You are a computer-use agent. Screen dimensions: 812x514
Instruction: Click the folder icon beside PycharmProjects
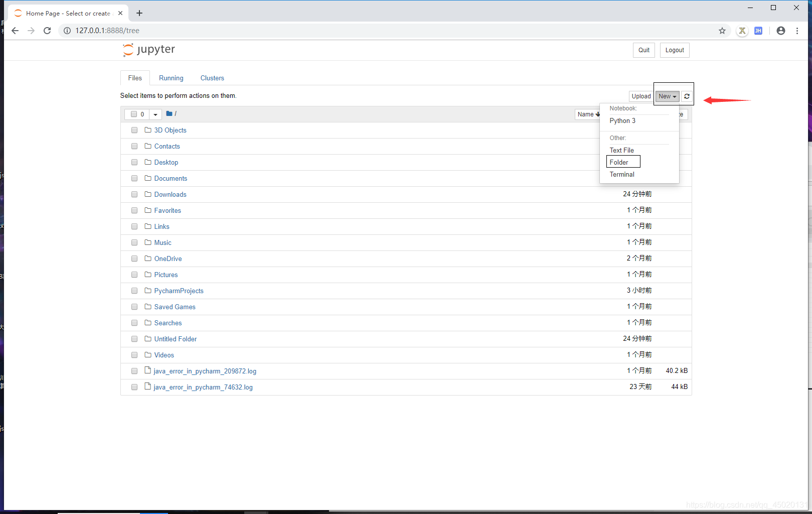148,291
